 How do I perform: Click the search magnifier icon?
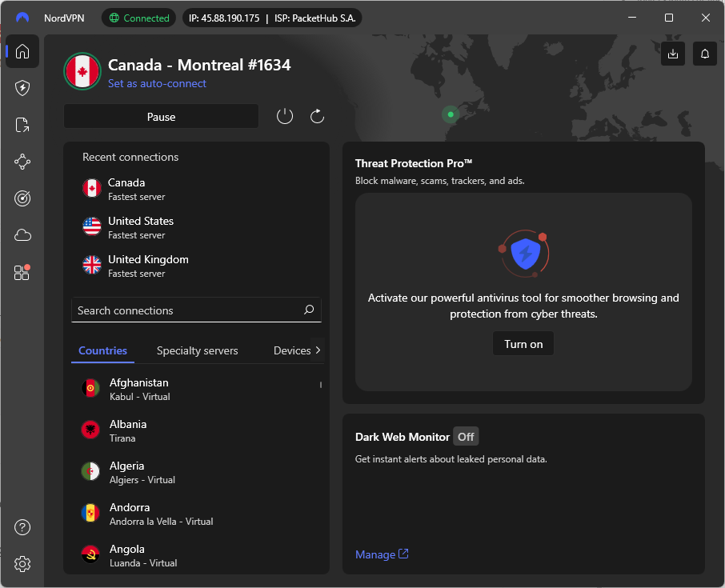[x=309, y=310]
